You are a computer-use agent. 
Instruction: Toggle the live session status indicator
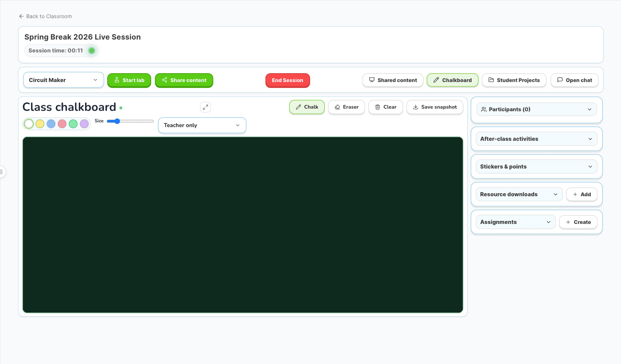coord(91,51)
